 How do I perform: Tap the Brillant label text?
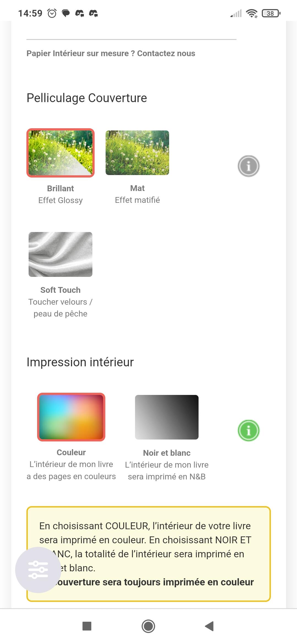point(61,189)
